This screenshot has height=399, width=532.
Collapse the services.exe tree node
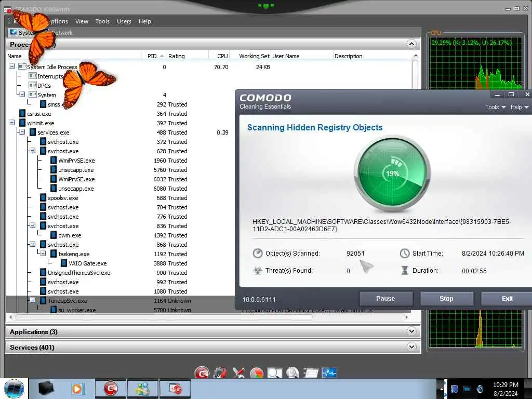22,132
